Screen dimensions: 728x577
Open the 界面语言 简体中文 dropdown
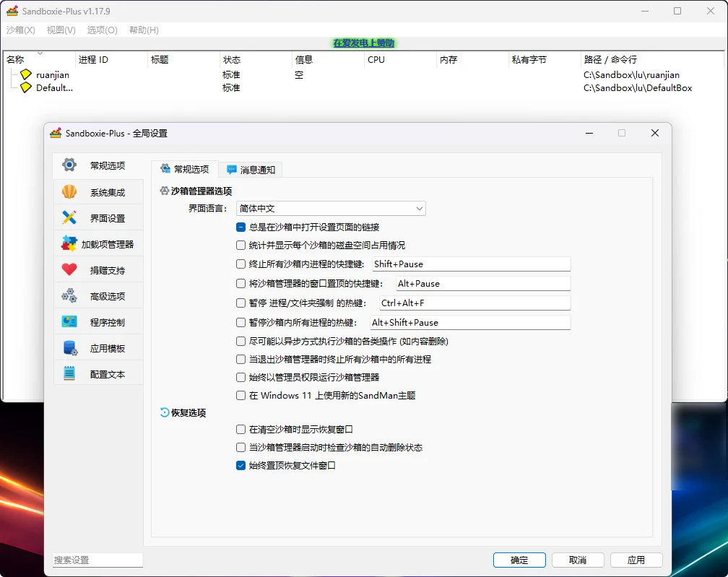(331, 209)
